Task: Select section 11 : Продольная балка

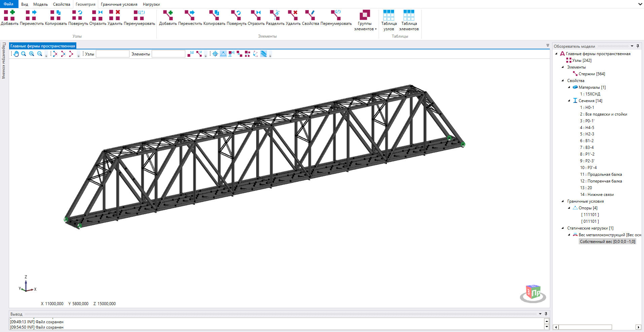Action: (x=601, y=174)
